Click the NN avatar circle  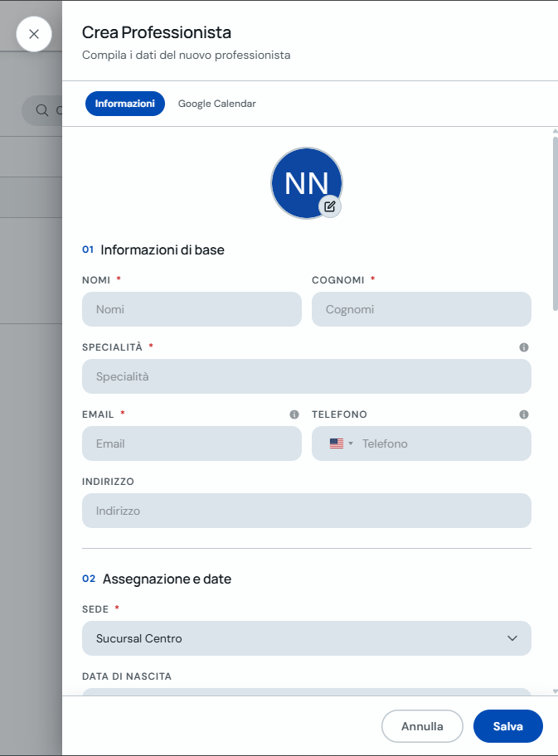click(x=307, y=183)
